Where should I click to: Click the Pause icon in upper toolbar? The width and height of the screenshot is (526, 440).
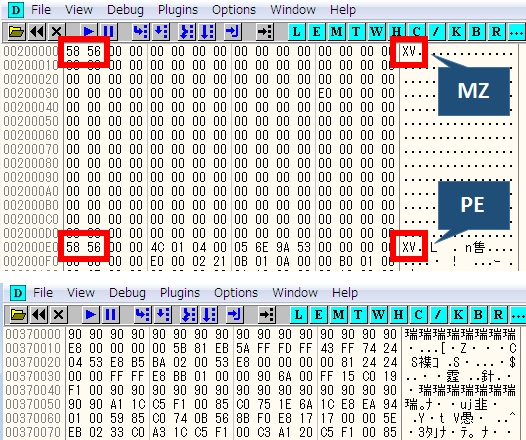[x=109, y=32]
